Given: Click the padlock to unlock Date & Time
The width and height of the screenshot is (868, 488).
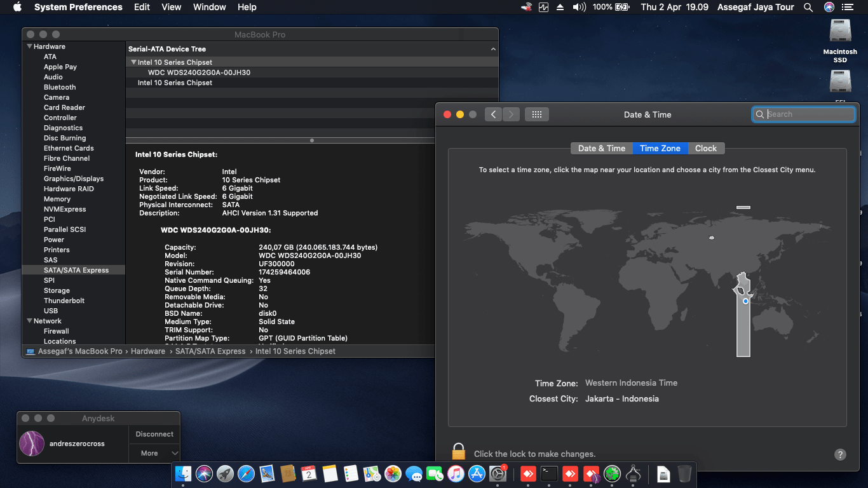Looking at the screenshot, I should coord(459,452).
